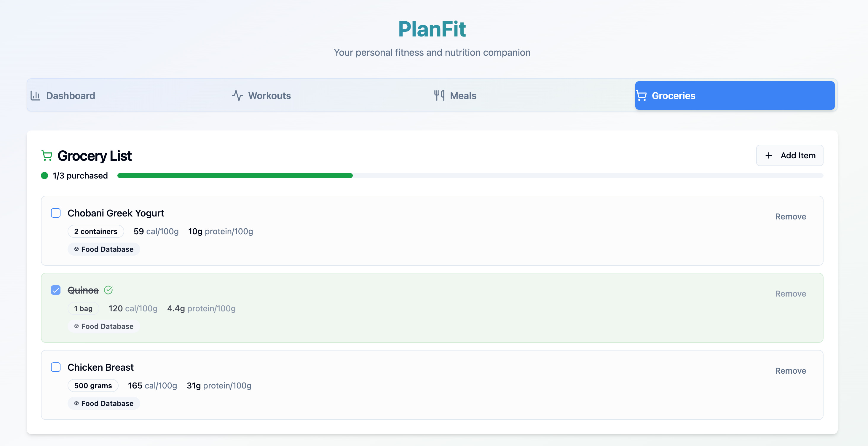Click the purchased progress bar
Viewport: 868px width, 446px height.
470,176
